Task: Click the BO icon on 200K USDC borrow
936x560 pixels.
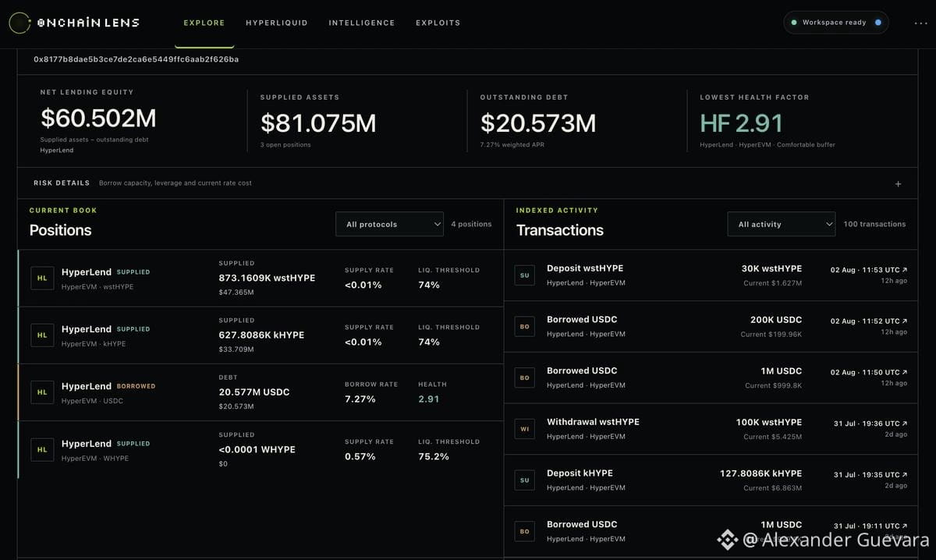Action: (525, 326)
